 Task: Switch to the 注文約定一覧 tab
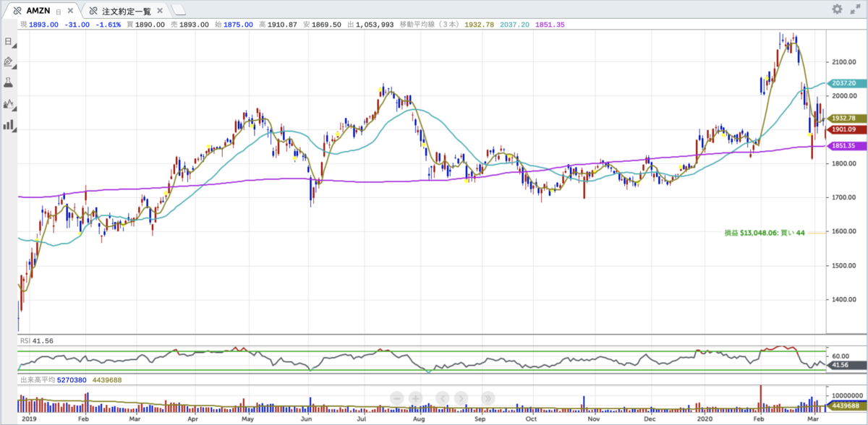(127, 11)
